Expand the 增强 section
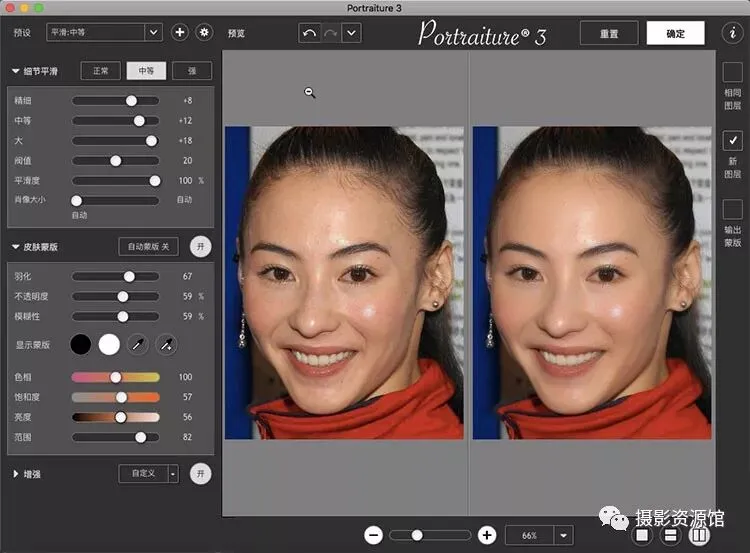 click(16, 474)
